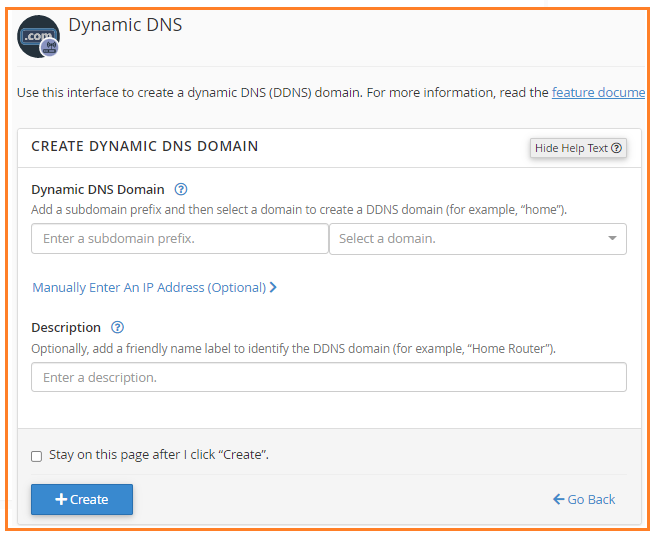The height and width of the screenshot is (536, 658).
Task: Enable the stay on this page checkbox
Action: coord(37,456)
